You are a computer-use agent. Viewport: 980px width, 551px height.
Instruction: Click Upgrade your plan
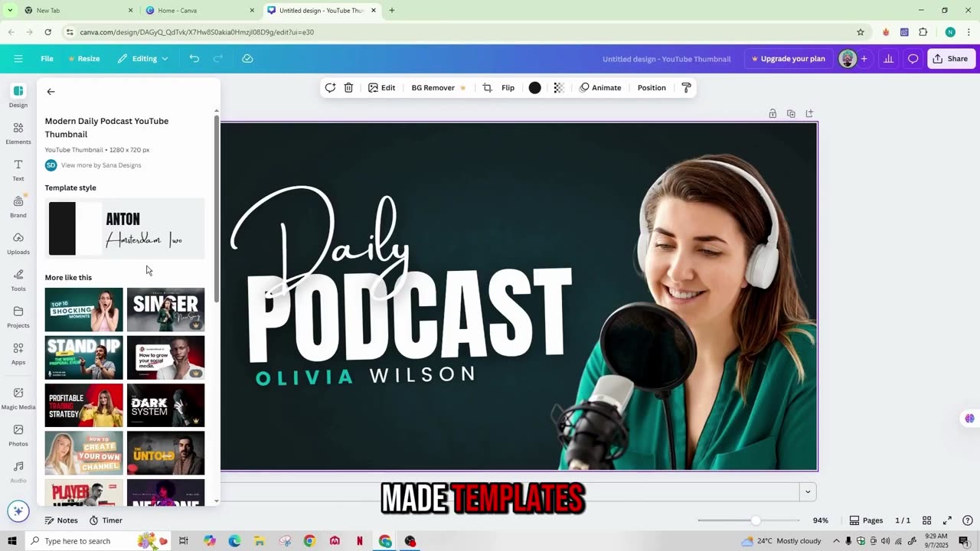[x=788, y=59]
